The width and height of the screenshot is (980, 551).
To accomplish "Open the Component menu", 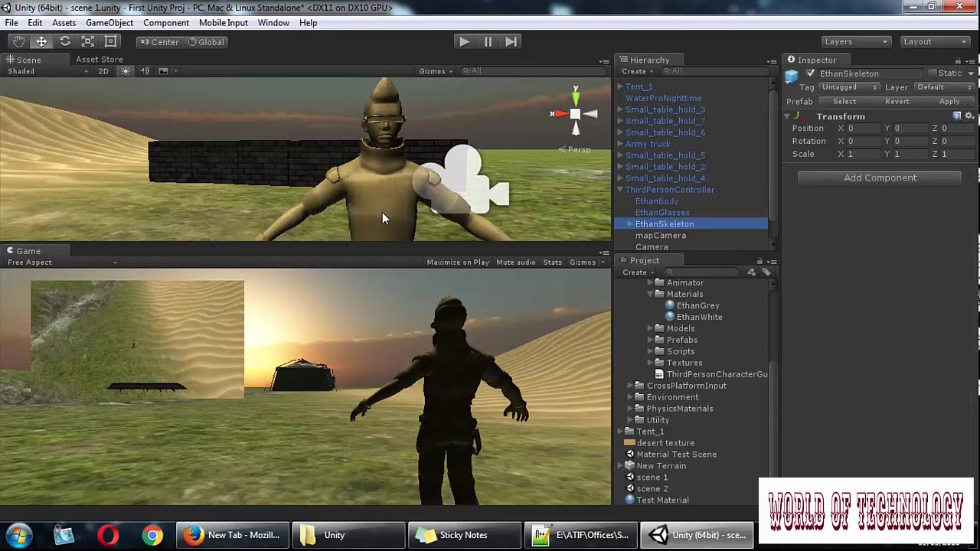I will [x=166, y=23].
